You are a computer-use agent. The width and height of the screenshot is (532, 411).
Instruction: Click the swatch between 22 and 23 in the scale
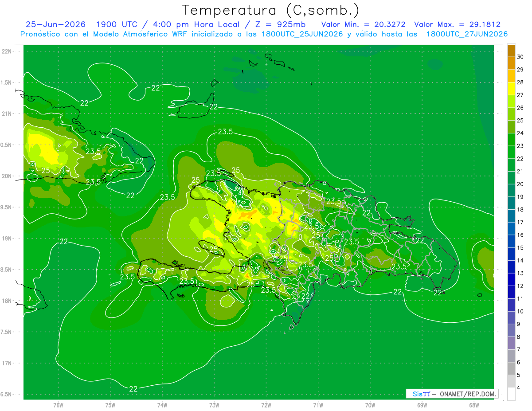point(511,153)
